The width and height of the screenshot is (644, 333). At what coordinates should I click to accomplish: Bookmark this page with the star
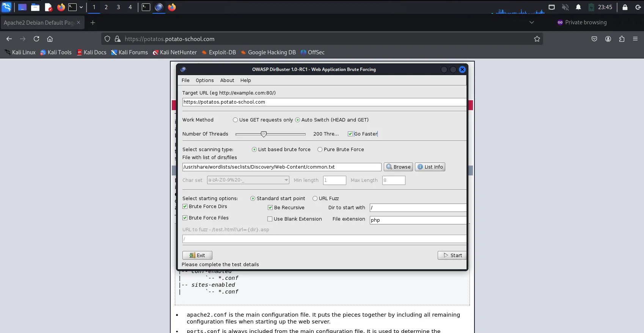tap(537, 39)
